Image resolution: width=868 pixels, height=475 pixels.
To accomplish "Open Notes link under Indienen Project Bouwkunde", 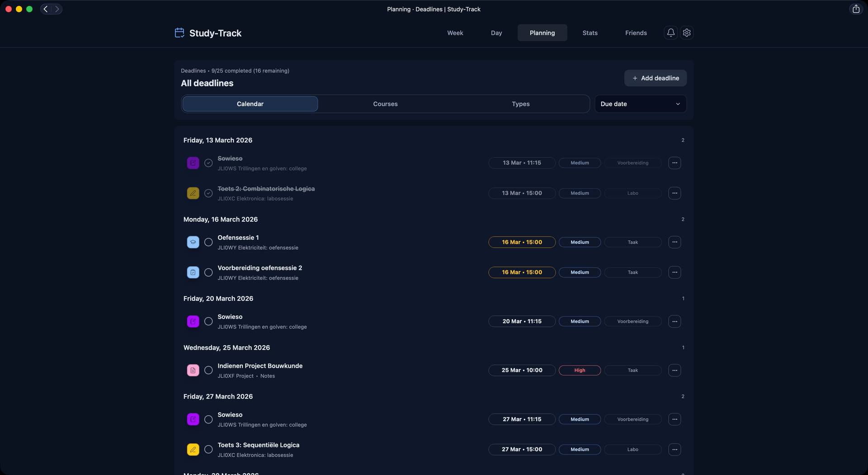I will (268, 376).
